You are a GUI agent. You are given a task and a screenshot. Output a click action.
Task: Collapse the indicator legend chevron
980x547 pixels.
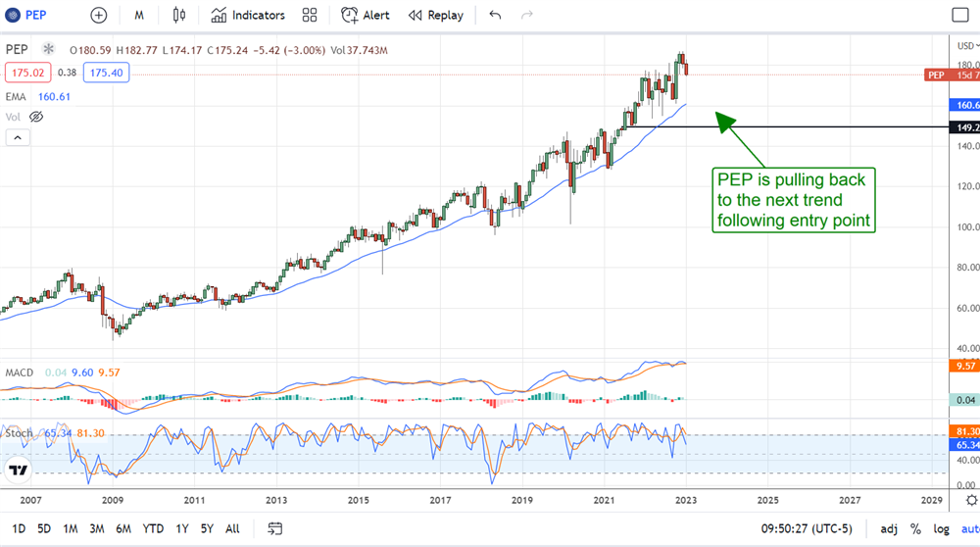17,138
